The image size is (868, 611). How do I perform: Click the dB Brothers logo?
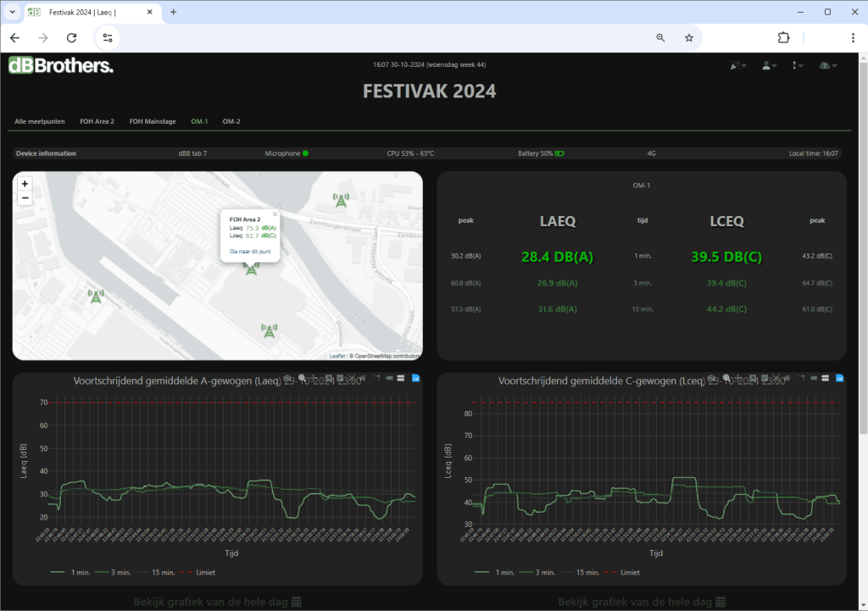point(60,66)
